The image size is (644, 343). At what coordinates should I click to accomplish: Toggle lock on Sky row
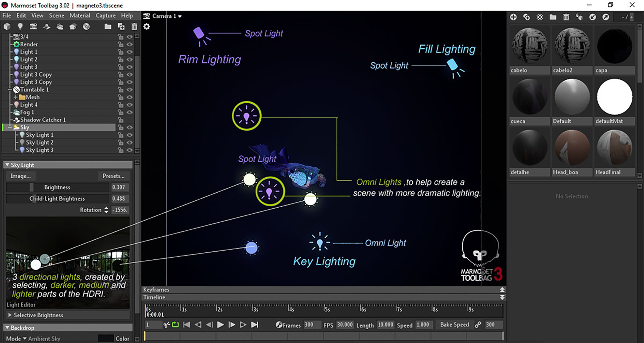pyautogui.click(x=121, y=127)
